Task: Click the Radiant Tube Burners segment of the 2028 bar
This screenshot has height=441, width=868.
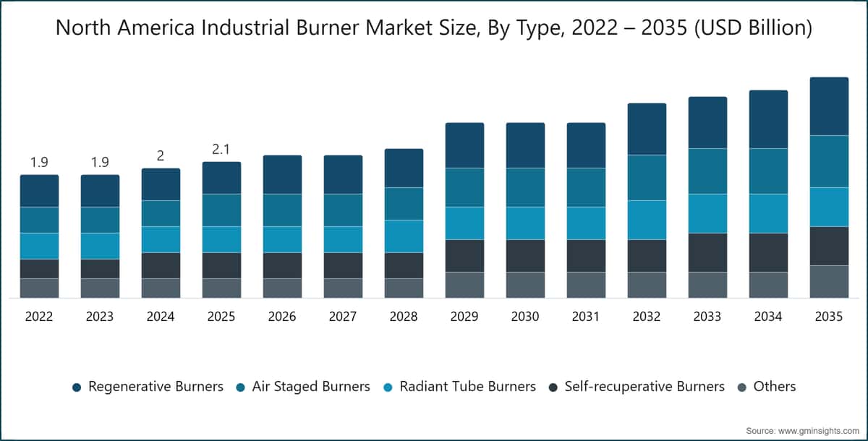Action: pyautogui.click(x=404, y=236)
